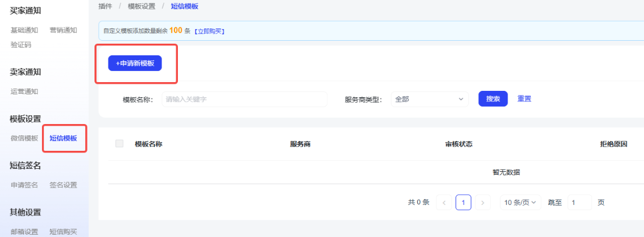Click the 申请新模板 button
This screenshot has width=644, height=237.
[x=135, y=63]
